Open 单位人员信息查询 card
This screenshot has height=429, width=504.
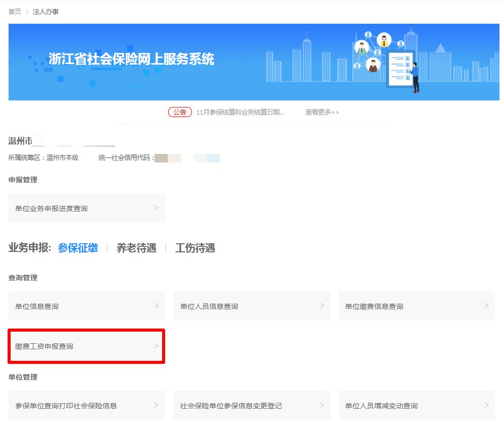coord(209,306)
